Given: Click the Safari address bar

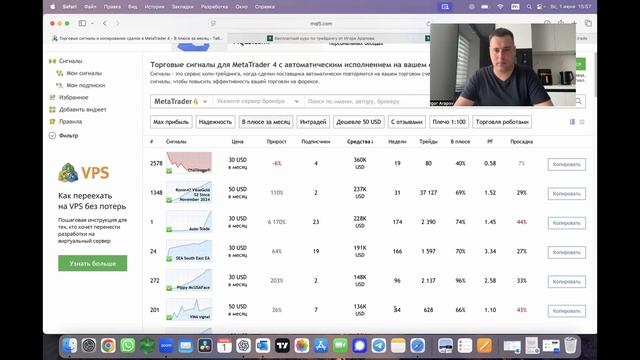Looking at the screenshot, I should pos(321,23).
